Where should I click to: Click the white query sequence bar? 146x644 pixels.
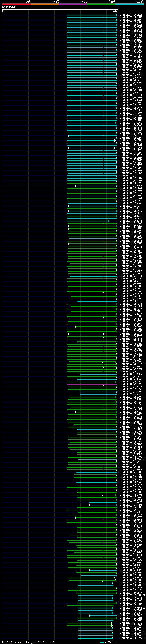(x=60, y=10)
